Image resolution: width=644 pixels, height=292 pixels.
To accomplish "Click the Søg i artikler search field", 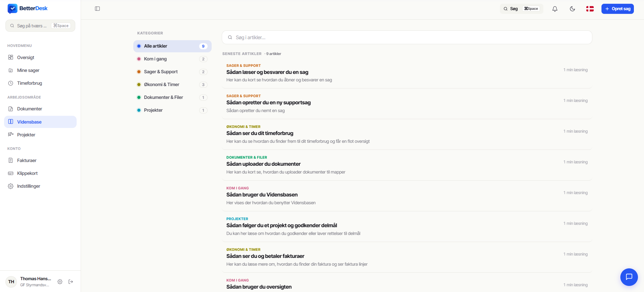I will coord(407,37).
